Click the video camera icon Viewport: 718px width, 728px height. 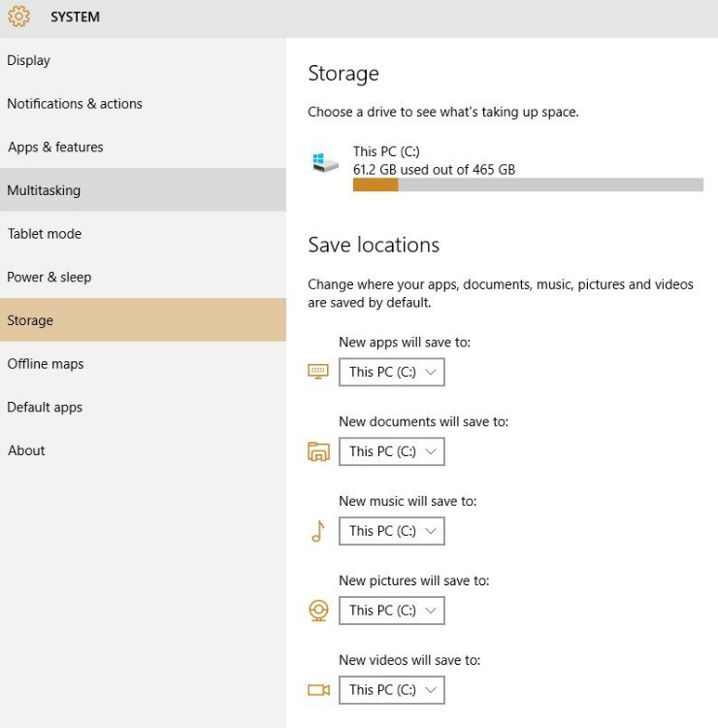click(x=318, y=690)
